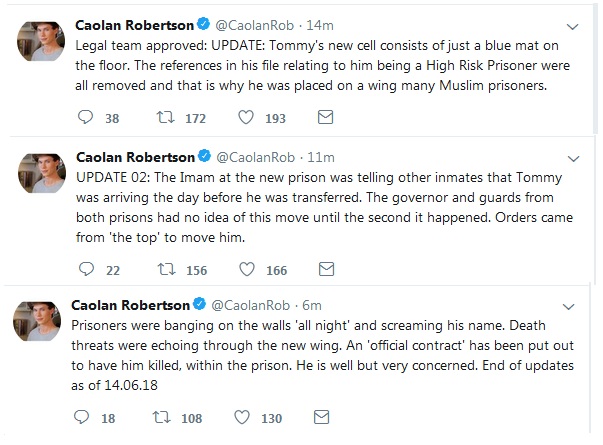
Task: Like the 'UPDATE 02' tweet
Action: click(x=245, y=270)
